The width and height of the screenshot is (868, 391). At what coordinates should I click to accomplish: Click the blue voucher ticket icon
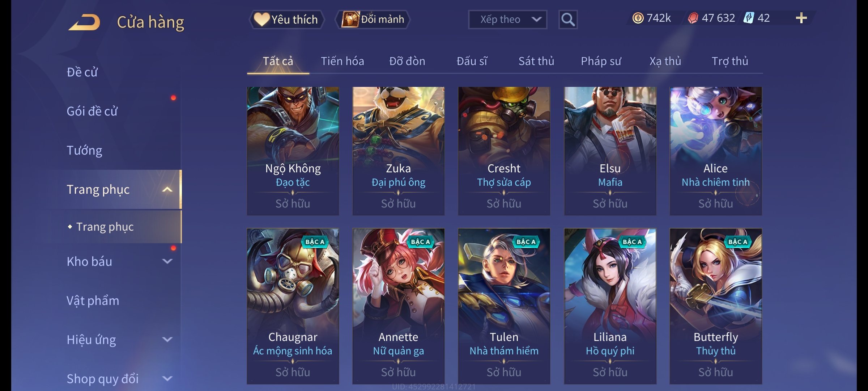[x=749, y=18]
